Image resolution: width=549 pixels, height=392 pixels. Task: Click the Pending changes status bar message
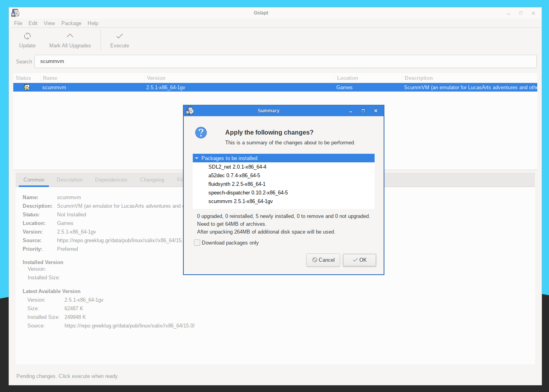(67, 376)
